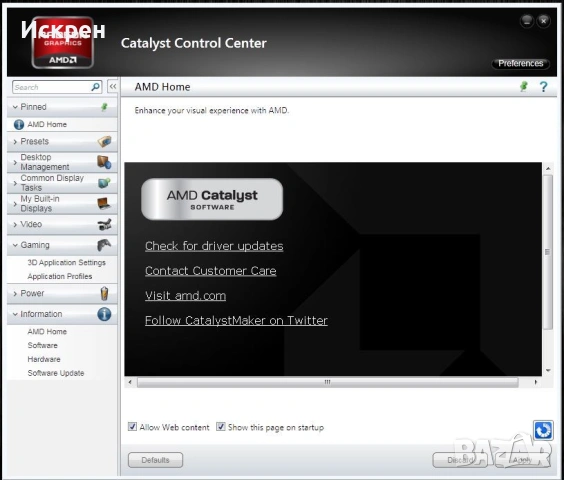Minimize the Catalyst Control Center window
564x480 pixels.
click(x=527, y=21)
